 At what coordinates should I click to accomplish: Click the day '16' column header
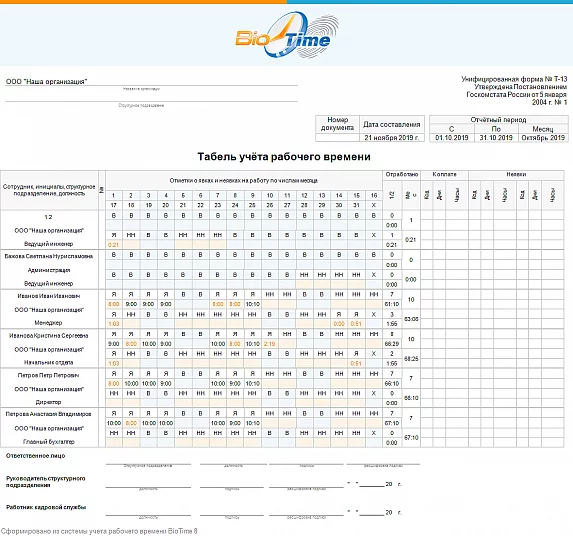373,195
